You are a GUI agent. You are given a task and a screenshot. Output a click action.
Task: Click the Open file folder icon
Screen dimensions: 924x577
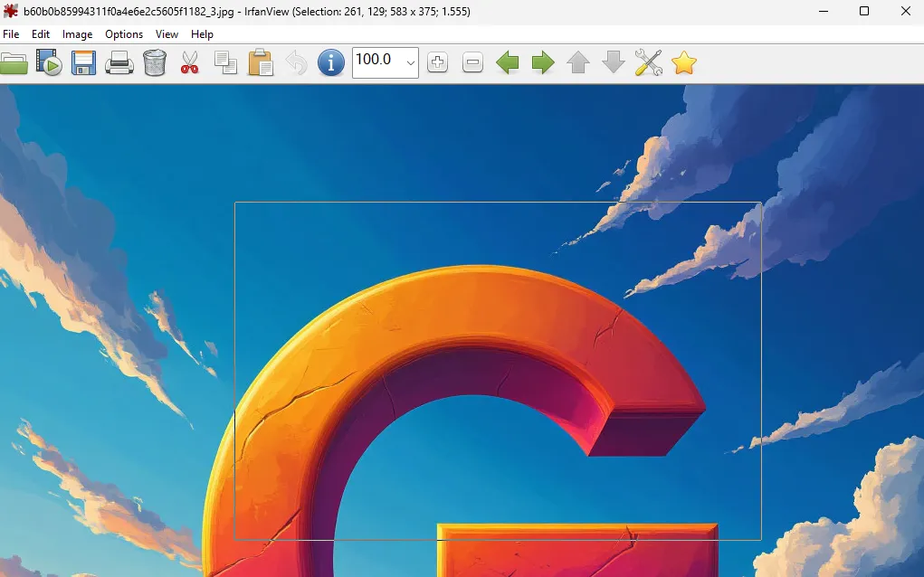[x=14, y=62]
